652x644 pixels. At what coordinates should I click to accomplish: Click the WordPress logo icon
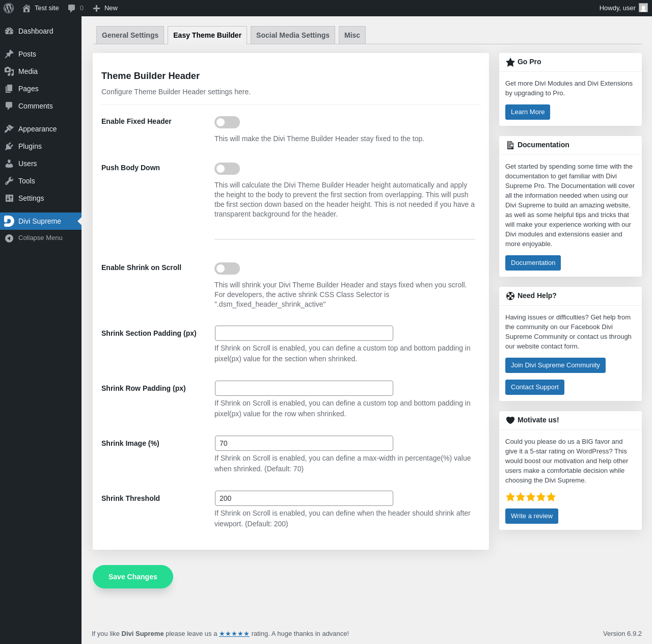[x=9, y=8]
